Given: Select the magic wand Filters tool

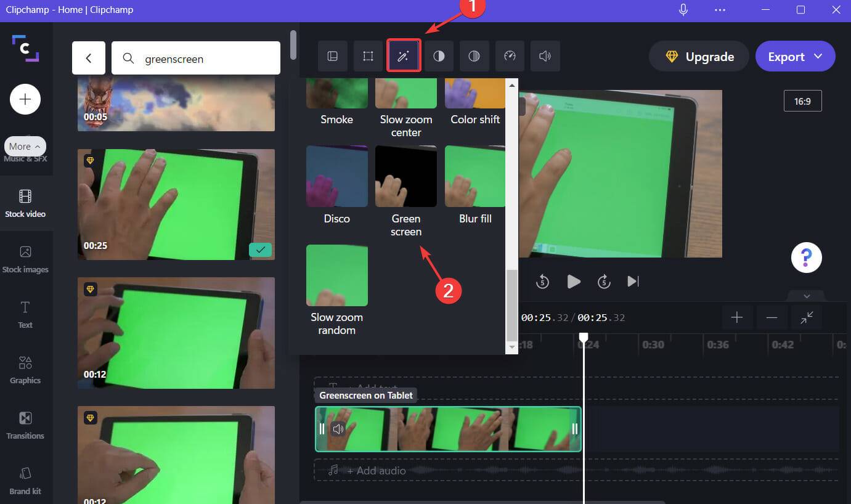Looking at the screenshot, I should pos(404,55).
